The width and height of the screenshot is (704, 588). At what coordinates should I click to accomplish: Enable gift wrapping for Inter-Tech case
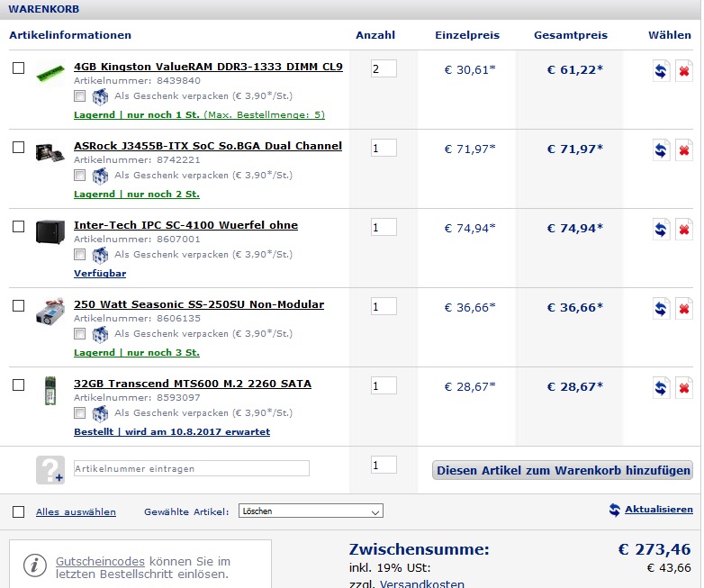(x=79, y=255)
